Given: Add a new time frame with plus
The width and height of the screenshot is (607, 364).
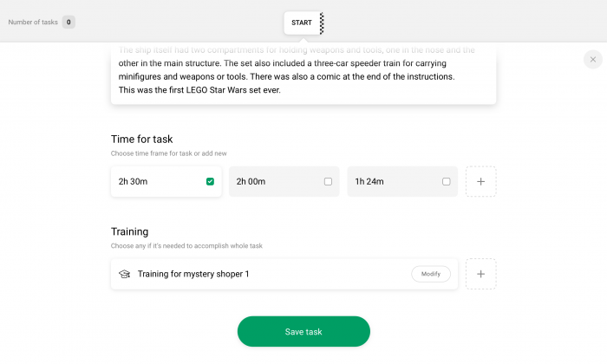Looking at the screenshot, I should click(480, 181).
